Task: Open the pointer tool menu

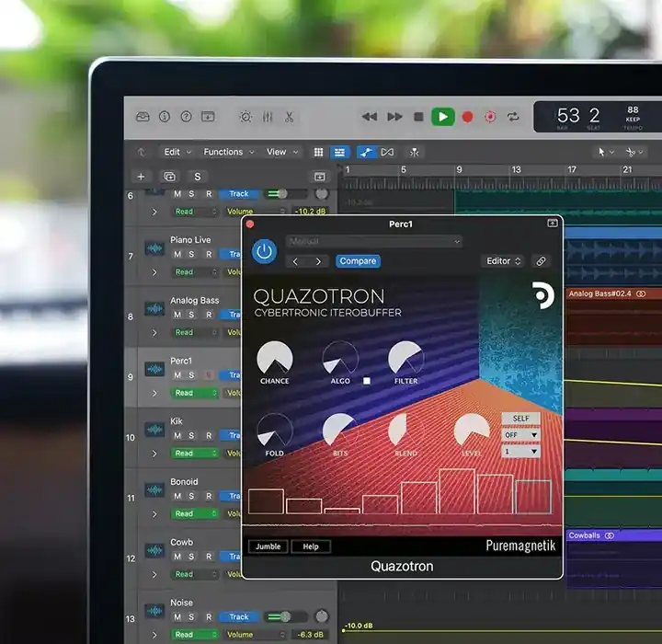Action: [605, 152]
